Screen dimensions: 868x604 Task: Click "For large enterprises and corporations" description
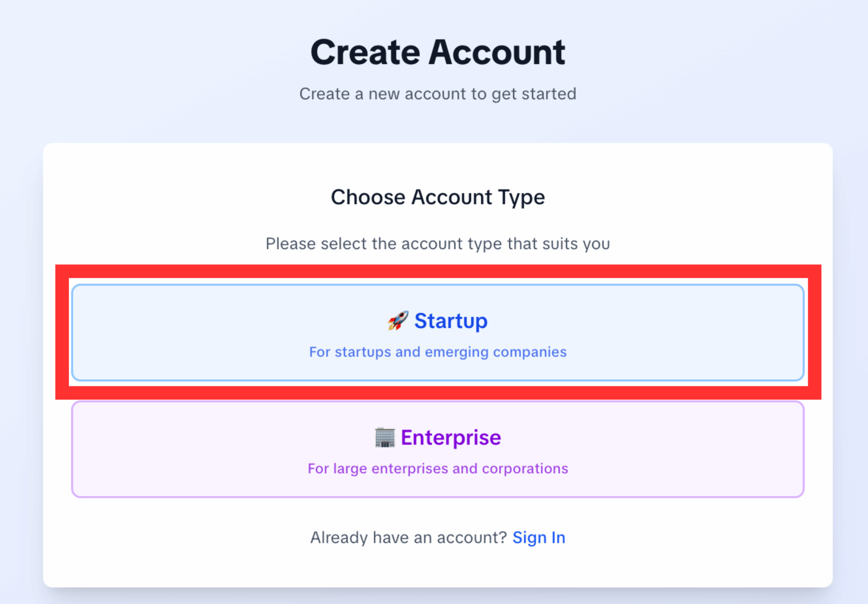pyautogui.click(x=438, y=469)
